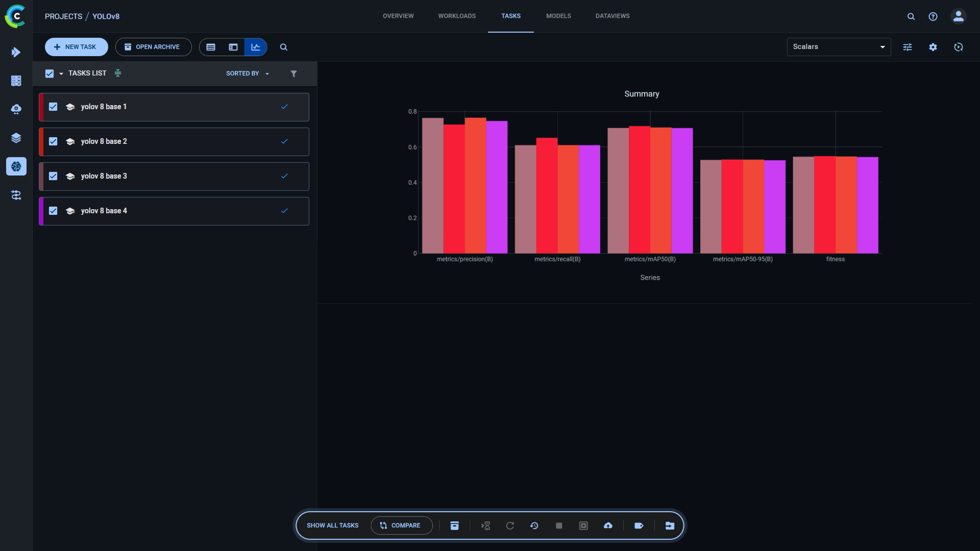This screenshot has width=980, height=551.
Task: Open global search in header
Action: pyautogui.click(x=911, y=16)
